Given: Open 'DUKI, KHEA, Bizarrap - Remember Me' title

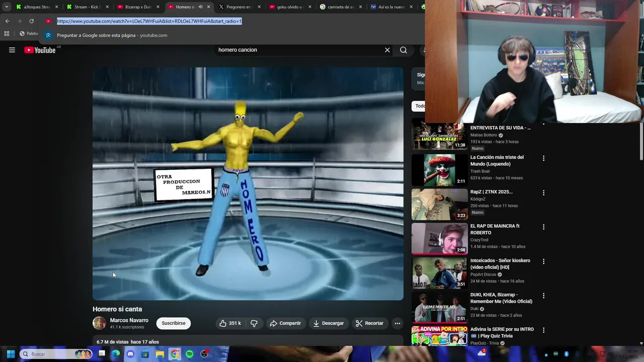Looking at the screenshot, I should click(501, 298).
